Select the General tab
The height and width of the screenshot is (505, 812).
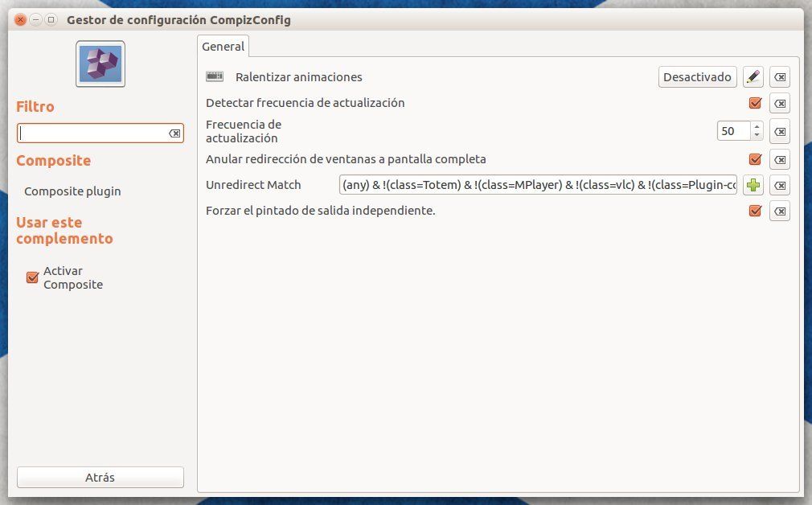click(x=224, y=47)
